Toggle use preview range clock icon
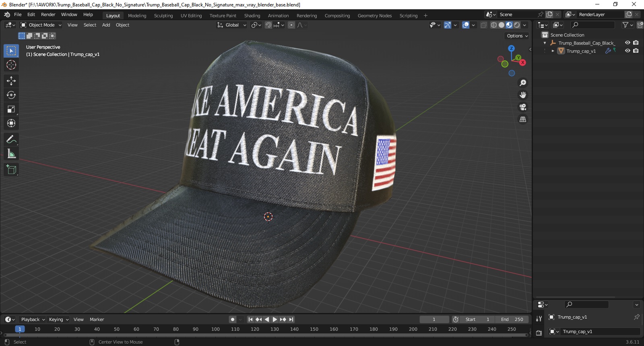The image size is (644, 346). click(x=456, y=319)
